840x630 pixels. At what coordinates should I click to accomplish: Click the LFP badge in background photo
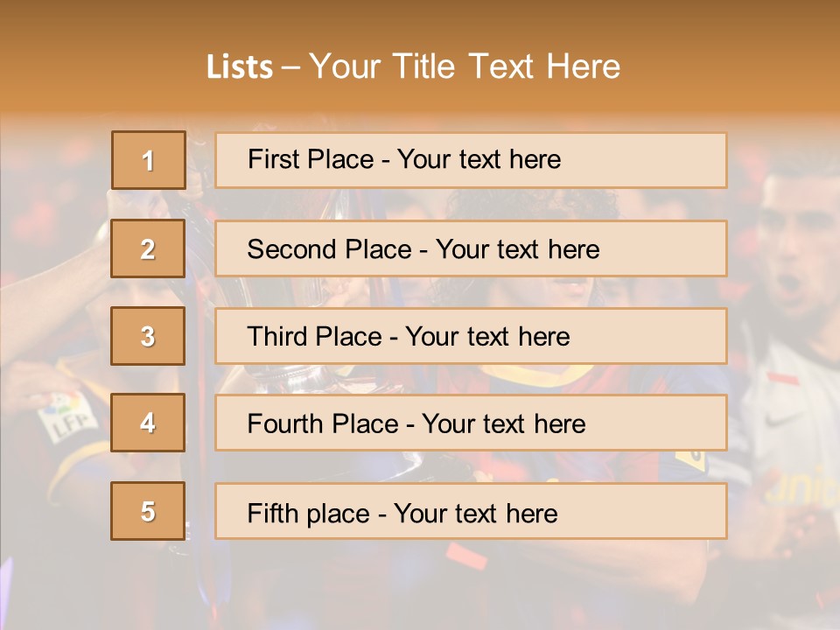click(x=67, y=416)
